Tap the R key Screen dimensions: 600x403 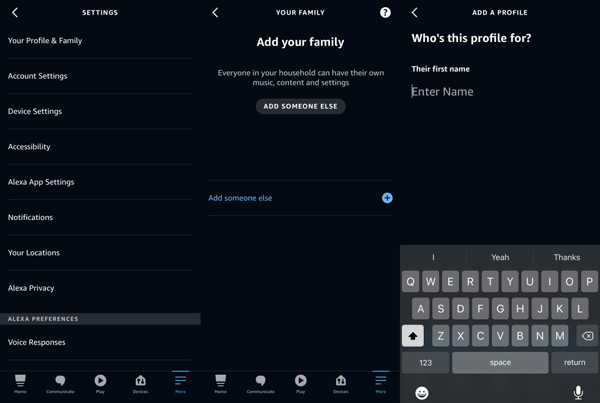coord(470,282)
